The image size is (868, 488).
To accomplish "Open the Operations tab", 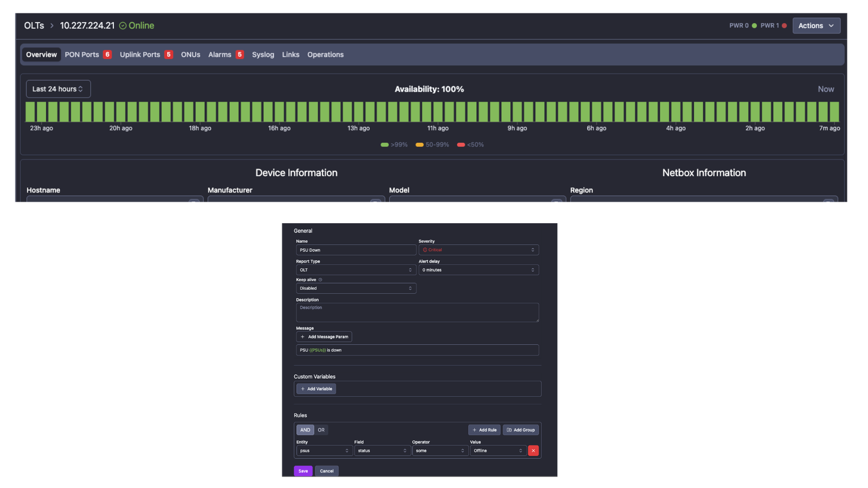I will click(325, 54).
